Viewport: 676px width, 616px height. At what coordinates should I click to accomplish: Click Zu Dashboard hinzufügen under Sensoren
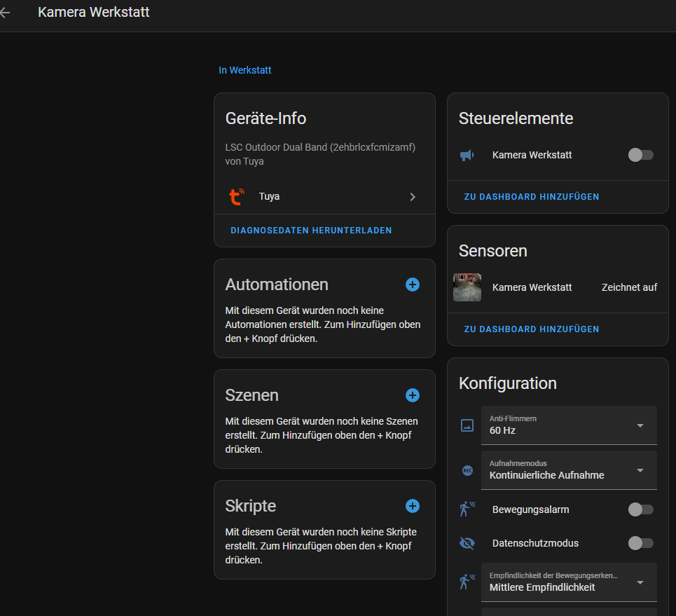(532, 329)
